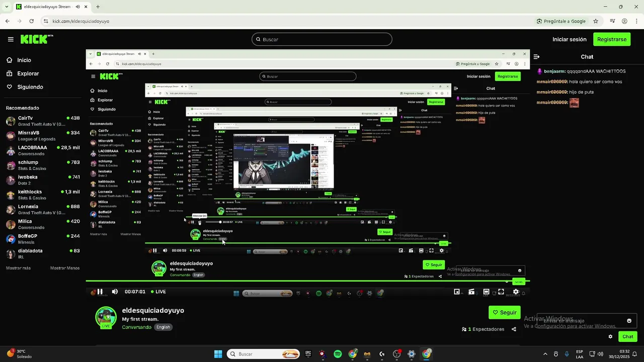
Task: Open Conversando category link
Action: [136, 327]
